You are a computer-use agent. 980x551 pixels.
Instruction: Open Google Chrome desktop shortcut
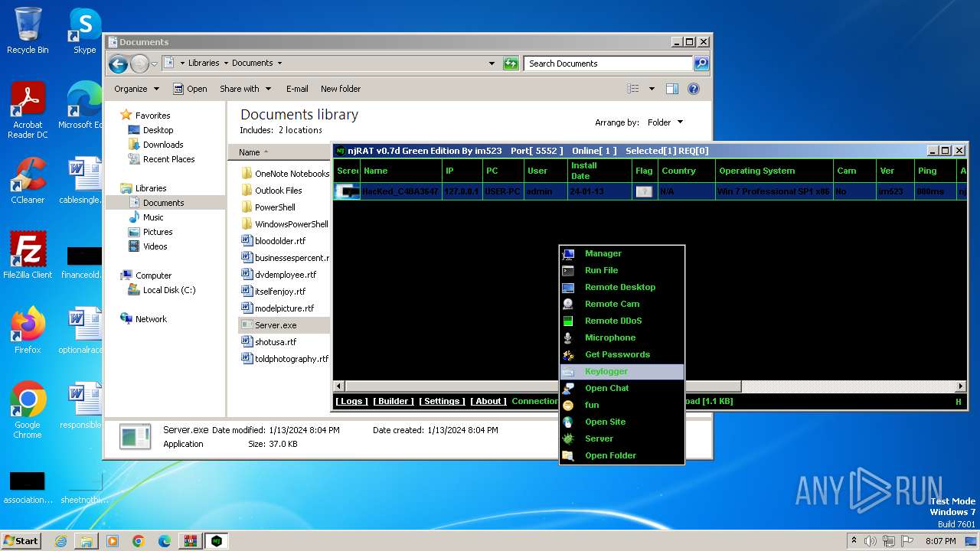coord(28,410)
